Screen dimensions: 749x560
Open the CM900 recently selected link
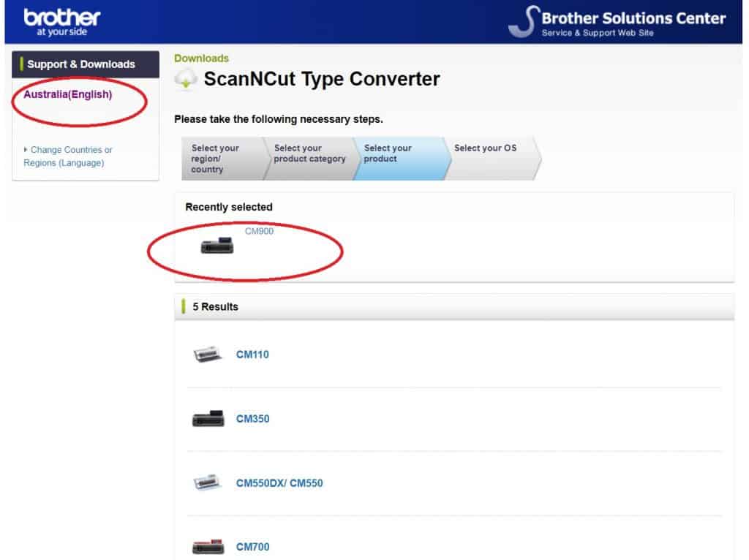[260, 231]
